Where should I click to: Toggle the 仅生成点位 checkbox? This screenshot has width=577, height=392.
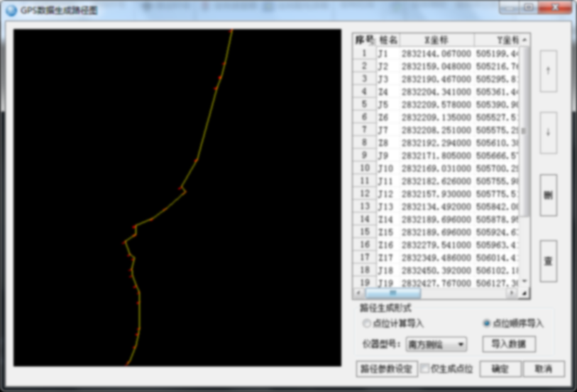[425, 369]
